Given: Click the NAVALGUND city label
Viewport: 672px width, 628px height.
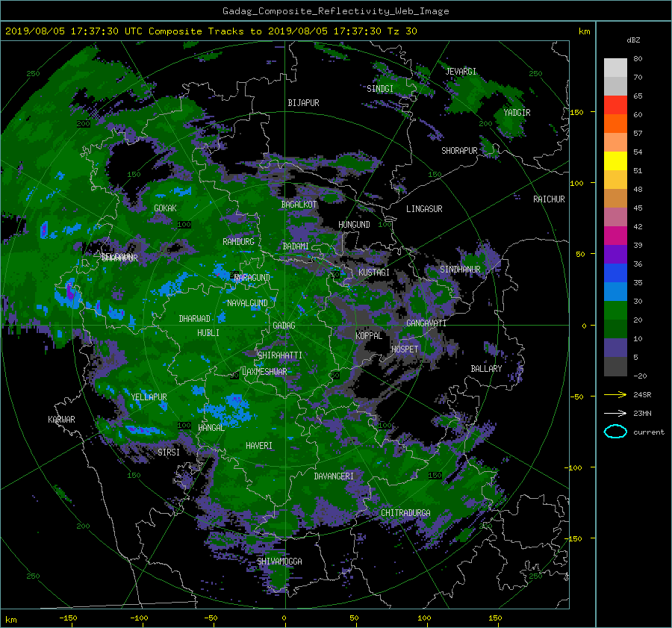Looking at the screenshot, I should (247, 303).
